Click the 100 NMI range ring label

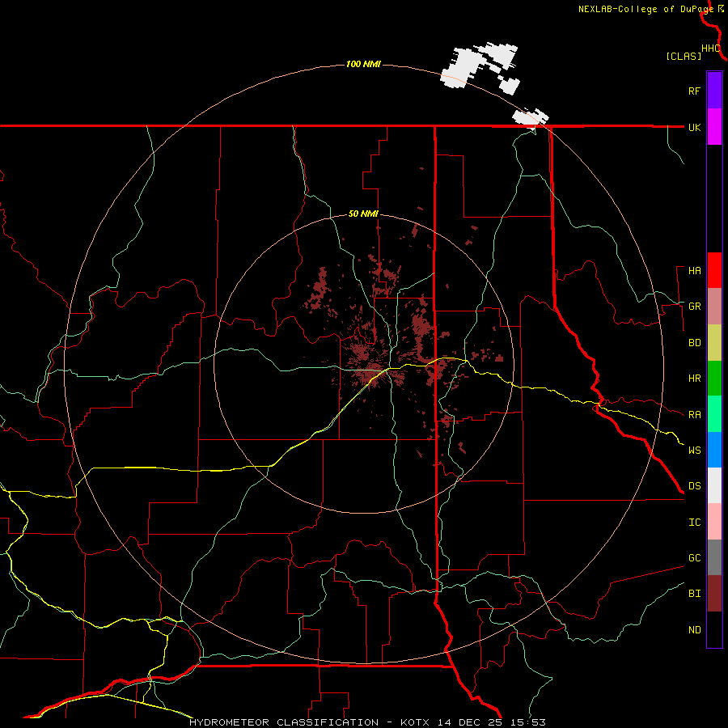pos(363,64)
